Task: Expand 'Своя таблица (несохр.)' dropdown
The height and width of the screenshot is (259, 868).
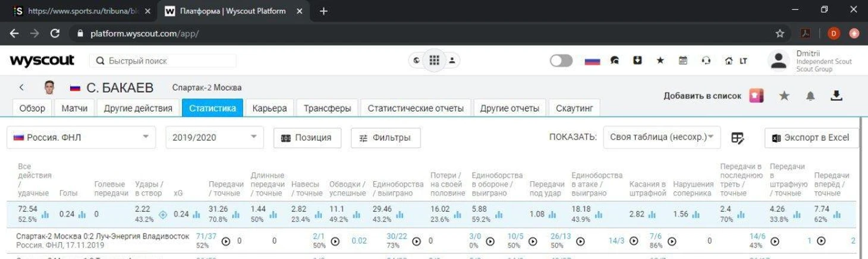Action: [662, 137]
